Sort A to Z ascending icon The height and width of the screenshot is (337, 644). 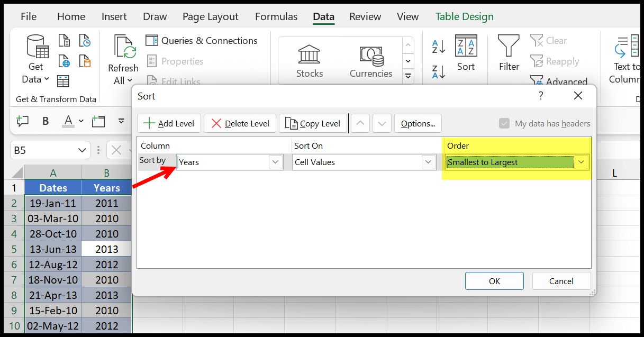[439, 47]
